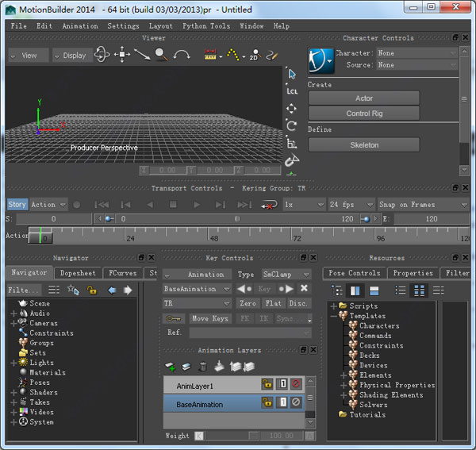Viewport: 476px width, 450px height.
Task: Switch to the FCurves tab
Action: [x=123, y=273]
